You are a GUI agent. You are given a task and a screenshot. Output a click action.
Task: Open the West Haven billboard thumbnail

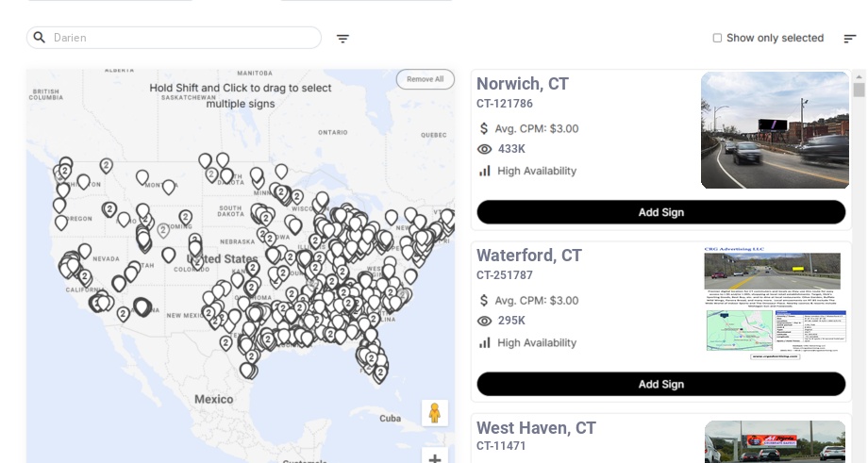pos(775,441)
